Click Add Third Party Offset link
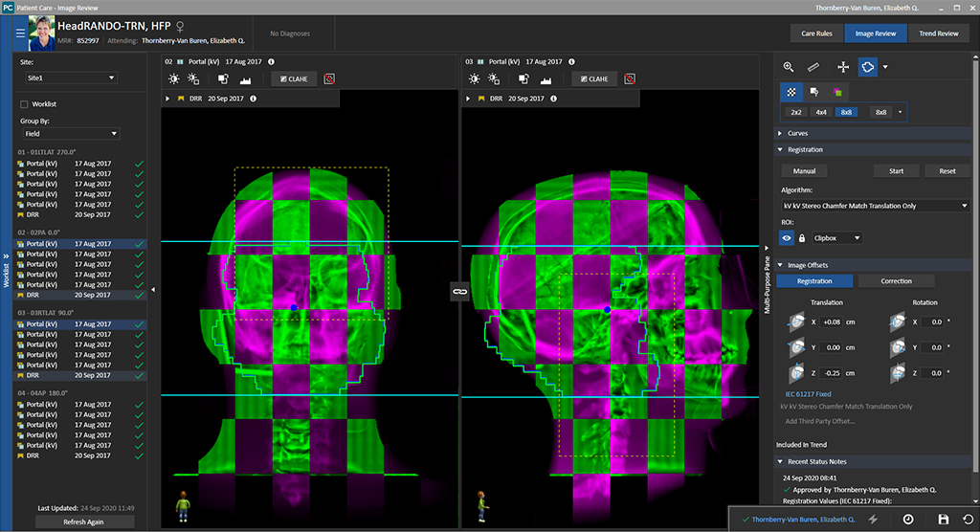Image resolution: width=980 pixels, height=532 pixels. (x=820, y=421)
